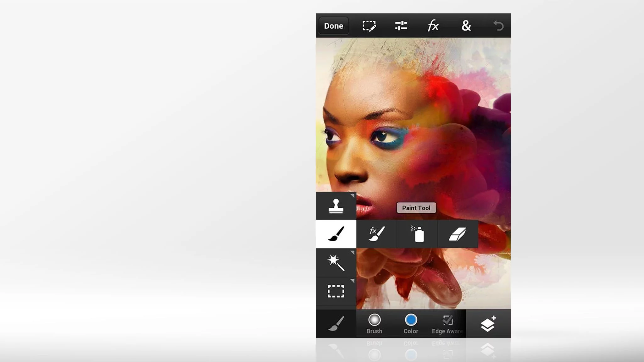
Task: Open Brush size settings
Action: pos(374,321)
